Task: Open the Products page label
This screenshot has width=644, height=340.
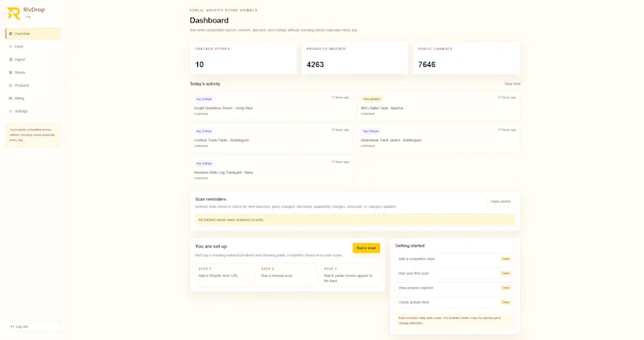Action: (x=22, y=85)
